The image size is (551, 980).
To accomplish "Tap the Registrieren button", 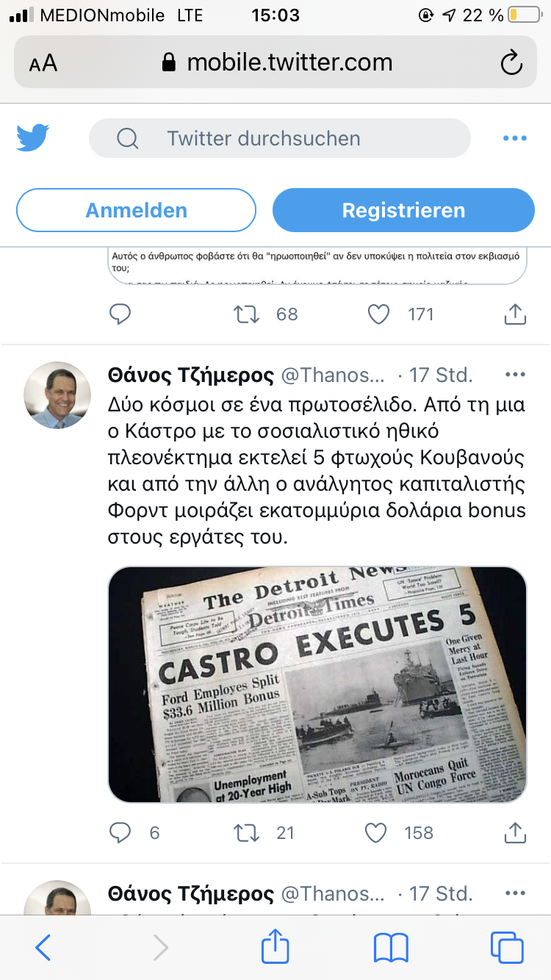I will pyautogui.click(x=403, y=210).
